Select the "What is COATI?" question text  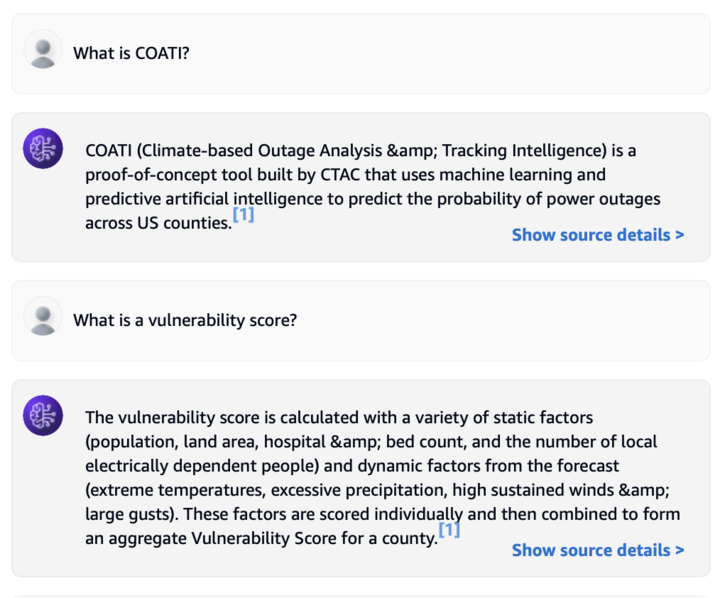coord(131,53)
